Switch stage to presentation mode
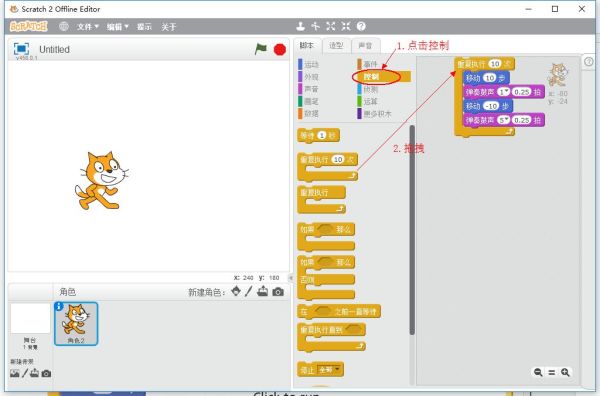600x396 pixels. click(x=21, y=49)
